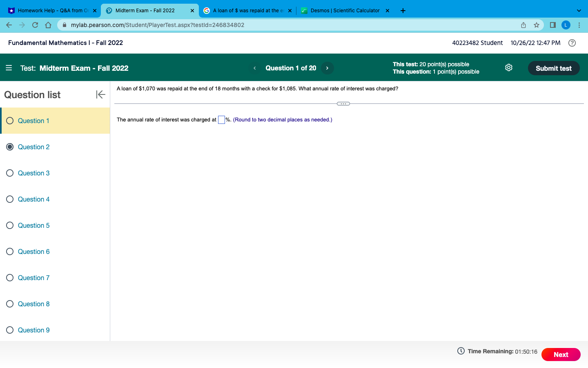Screen dimensions: 588x368
Task: Open the browser profile avatar L
Action: [566, 25]
